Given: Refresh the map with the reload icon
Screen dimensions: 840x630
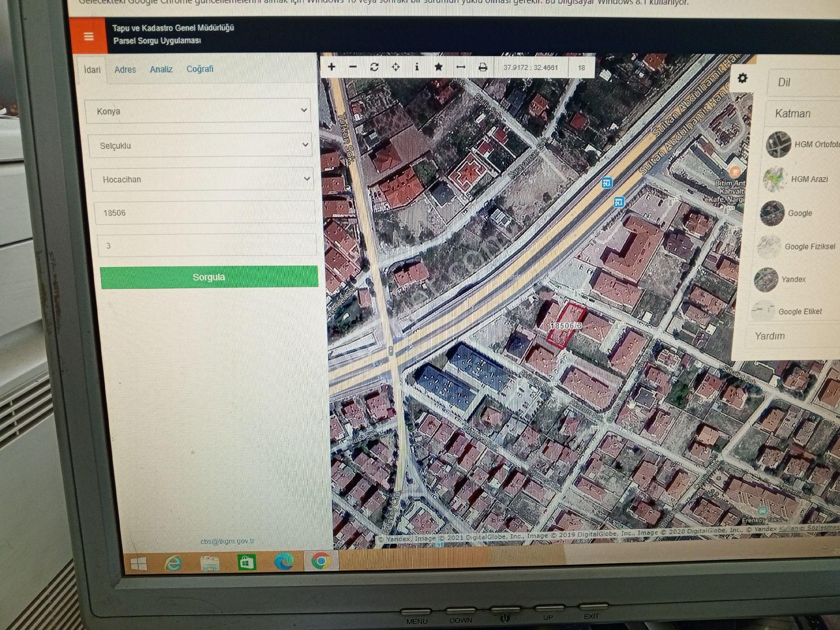Looking at the screenshot, I should 374,67.
